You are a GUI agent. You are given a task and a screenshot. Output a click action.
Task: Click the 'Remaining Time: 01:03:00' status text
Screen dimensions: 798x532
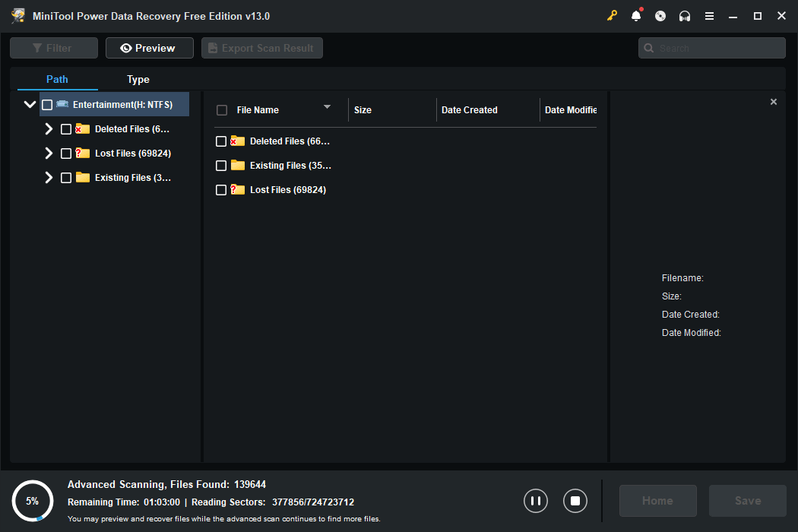(124, 502)
